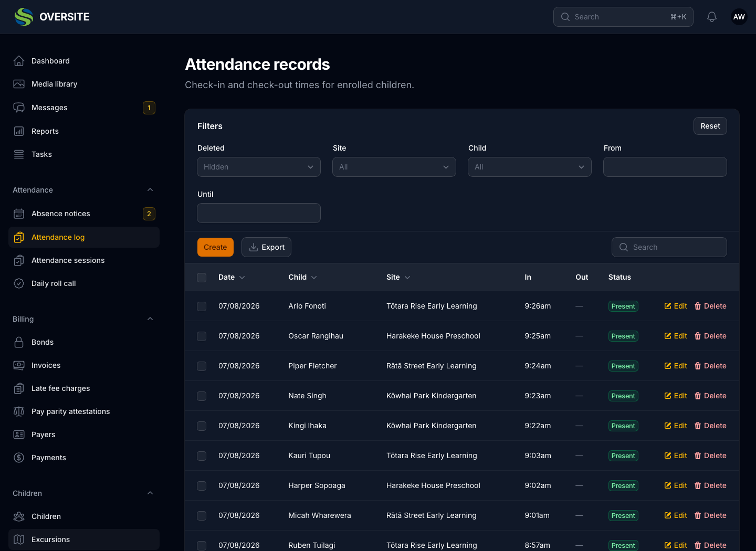This screenshot has height=551, width=756.
Task: Edit the Kingi Ihaka record
Action: point(676,426)
